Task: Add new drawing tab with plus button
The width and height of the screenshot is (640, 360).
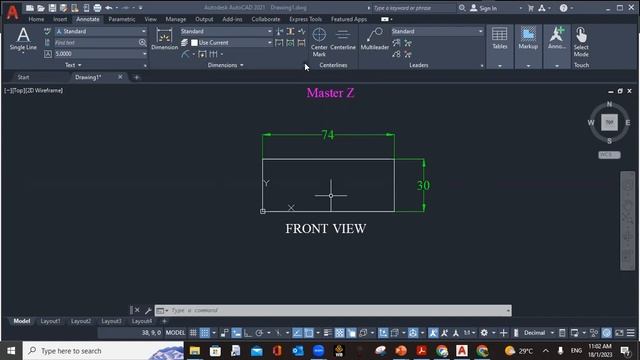Action: tap(137, 77)
